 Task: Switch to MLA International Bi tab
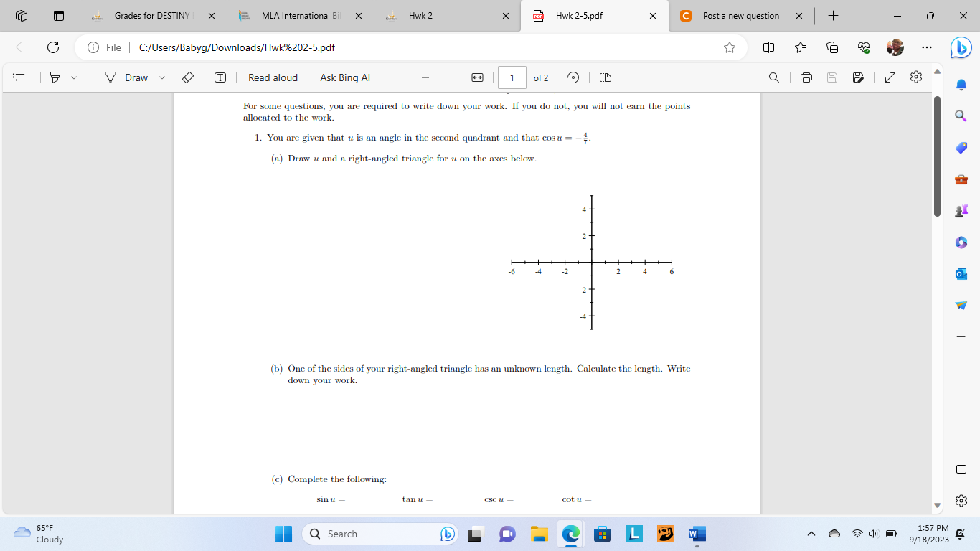coord(301,16)
